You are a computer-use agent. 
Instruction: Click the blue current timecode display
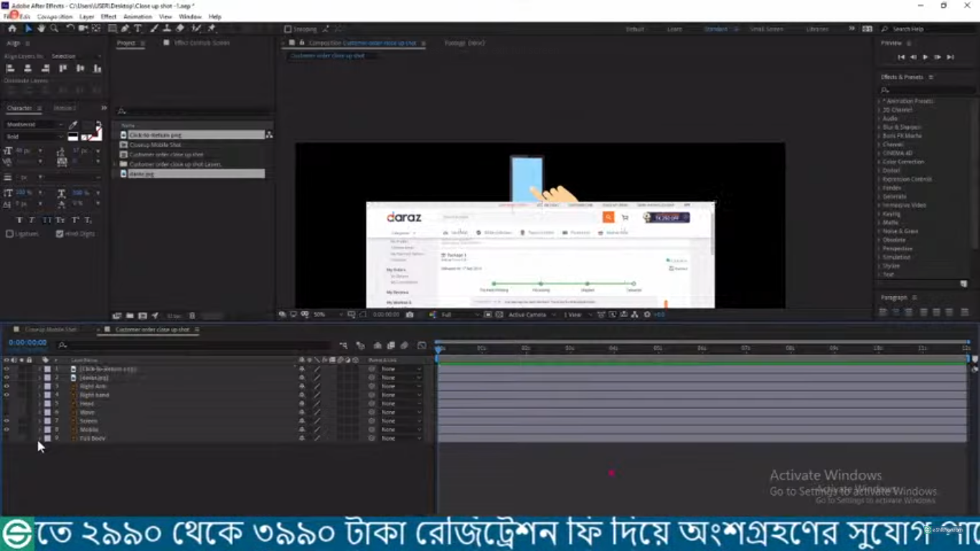(27, 343)
